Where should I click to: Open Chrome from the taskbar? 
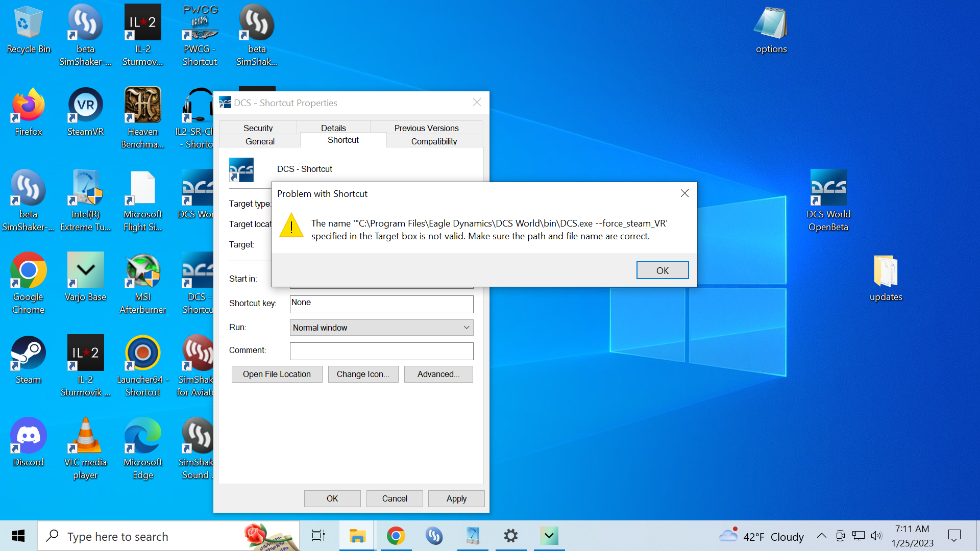[396, 536]
